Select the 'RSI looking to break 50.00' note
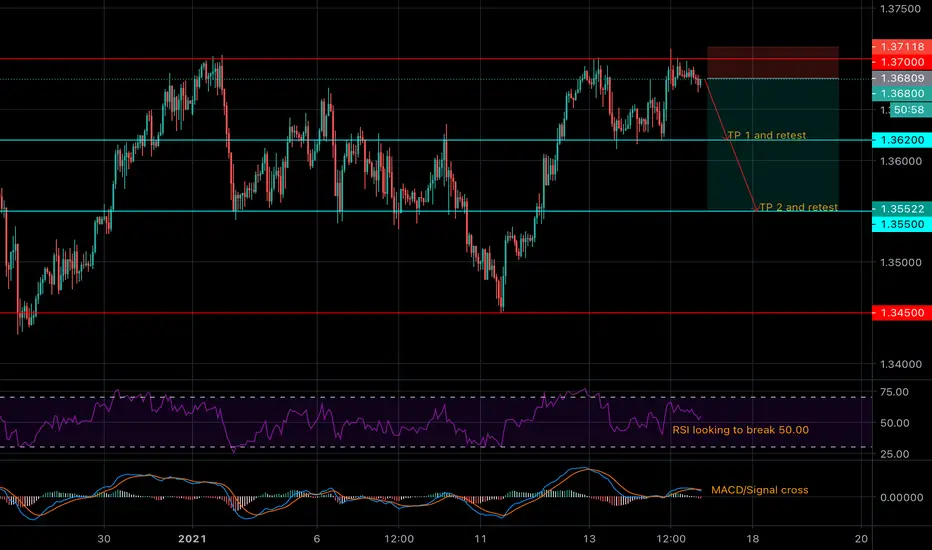Image resolution: width=932 pixels, height=550 pixels. click(x=741, y=429)
